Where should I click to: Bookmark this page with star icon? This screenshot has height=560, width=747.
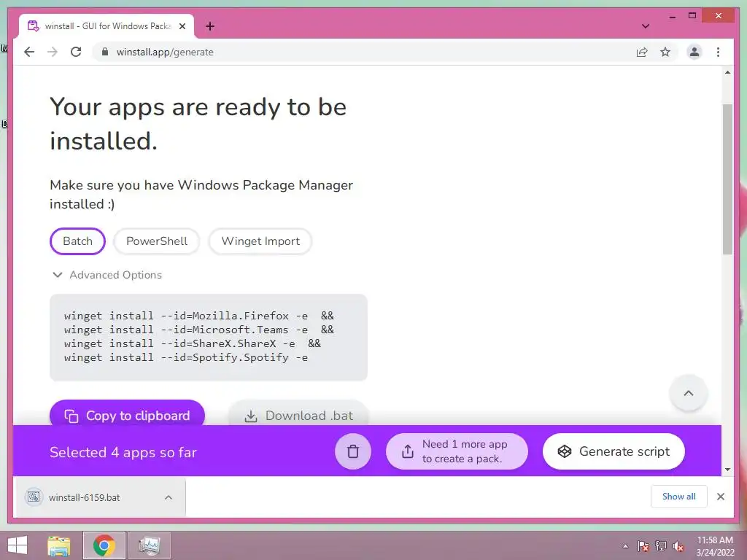665,52
